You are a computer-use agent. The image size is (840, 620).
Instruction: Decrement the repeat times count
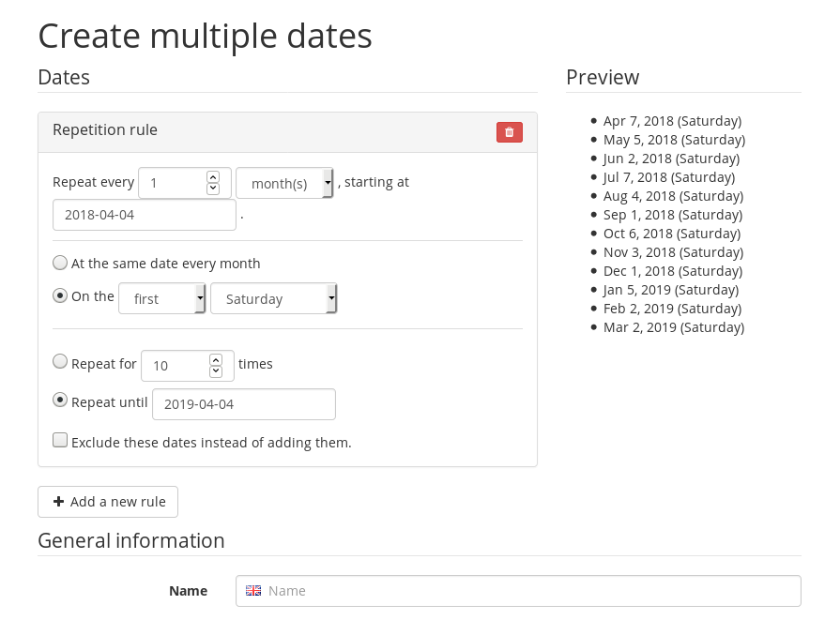pos(216,371)
